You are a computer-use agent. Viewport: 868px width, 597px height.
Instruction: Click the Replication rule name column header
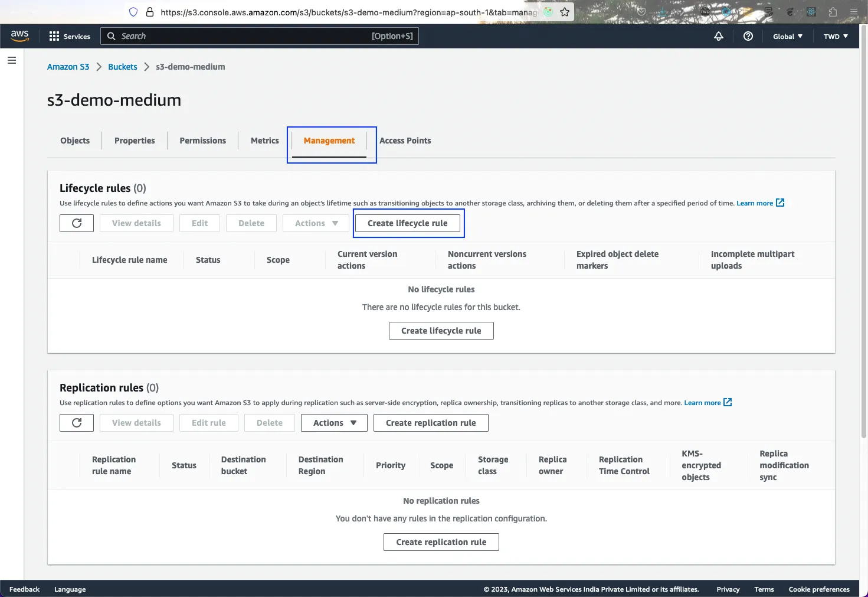pos(114,465)
